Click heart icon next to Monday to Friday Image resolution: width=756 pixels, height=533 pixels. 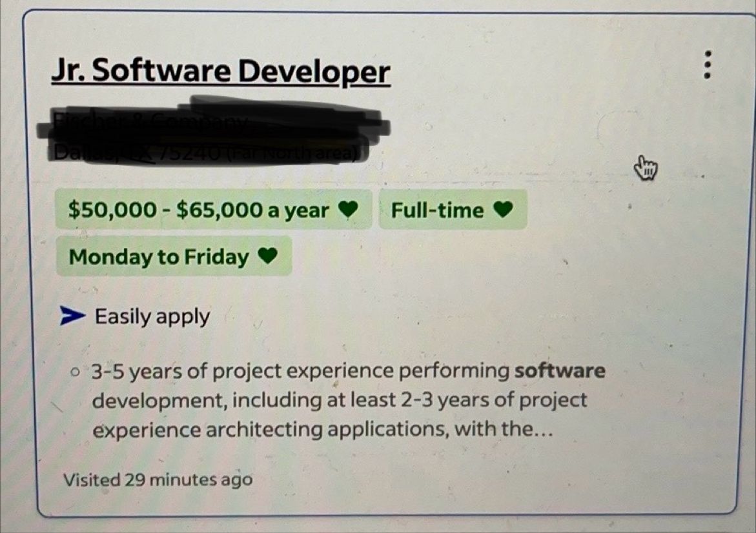267,256
